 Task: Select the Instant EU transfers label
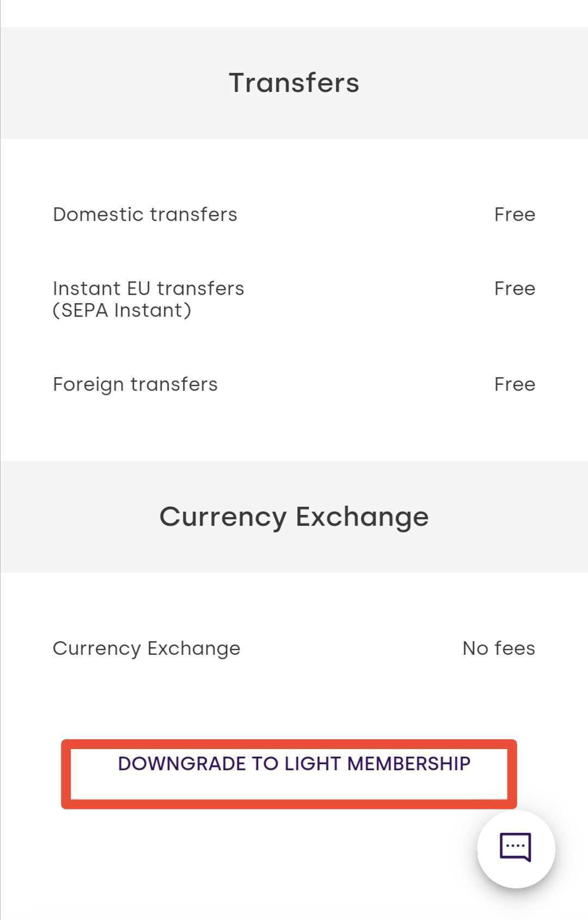click(x=148, y=289)
